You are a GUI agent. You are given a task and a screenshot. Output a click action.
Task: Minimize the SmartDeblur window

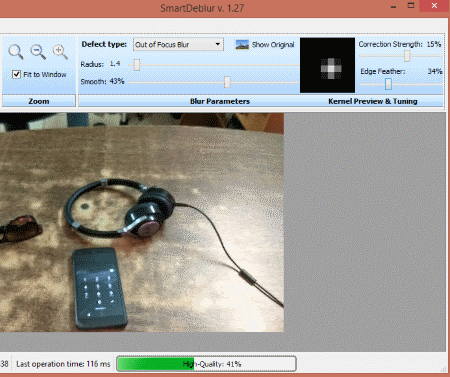pos(393,6)
